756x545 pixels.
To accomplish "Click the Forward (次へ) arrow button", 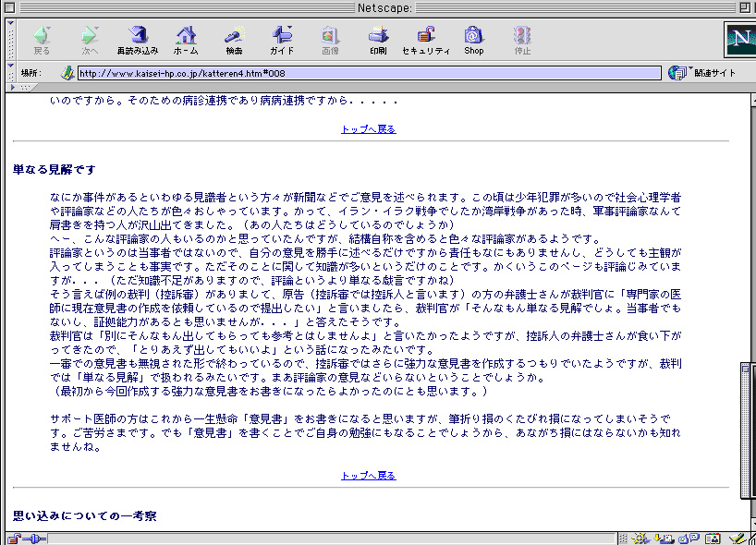I will coord(90,40).
